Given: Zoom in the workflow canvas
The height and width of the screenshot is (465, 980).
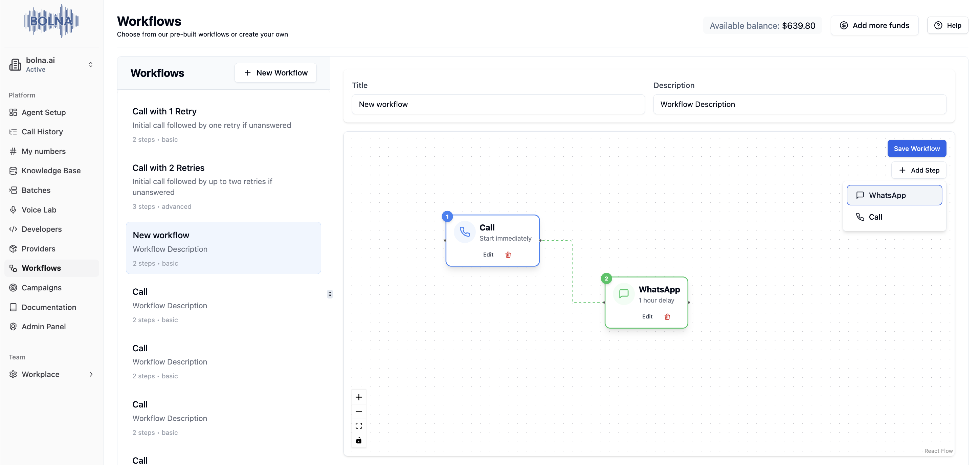Looking at the screenshot, I should (x=358, y=397).
